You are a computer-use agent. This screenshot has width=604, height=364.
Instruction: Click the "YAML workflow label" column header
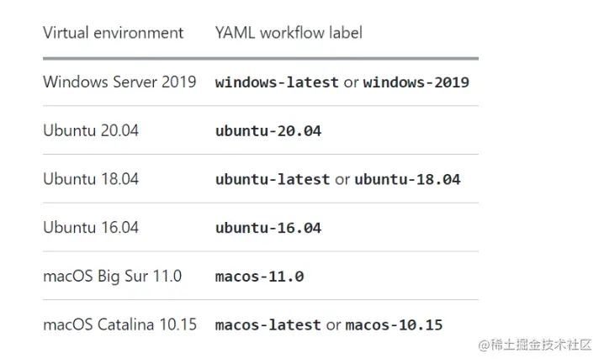289,34
